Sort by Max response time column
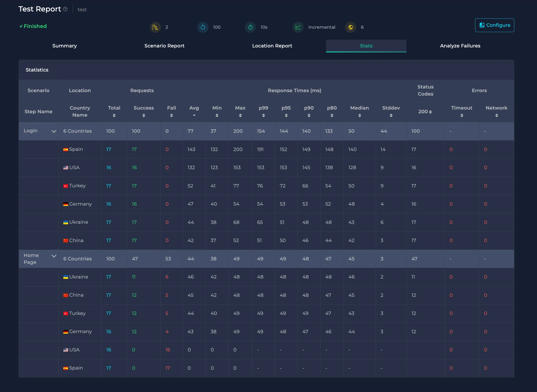 point(240,116)
